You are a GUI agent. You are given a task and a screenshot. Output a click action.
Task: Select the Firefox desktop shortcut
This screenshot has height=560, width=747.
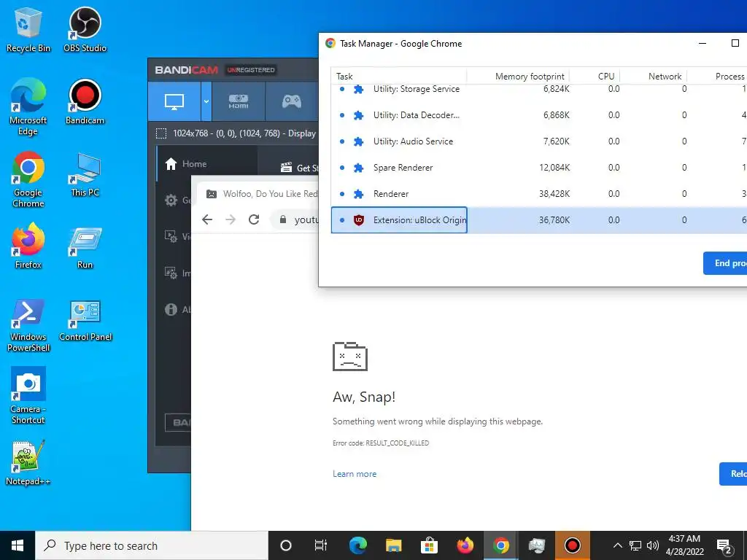point(28,246)
